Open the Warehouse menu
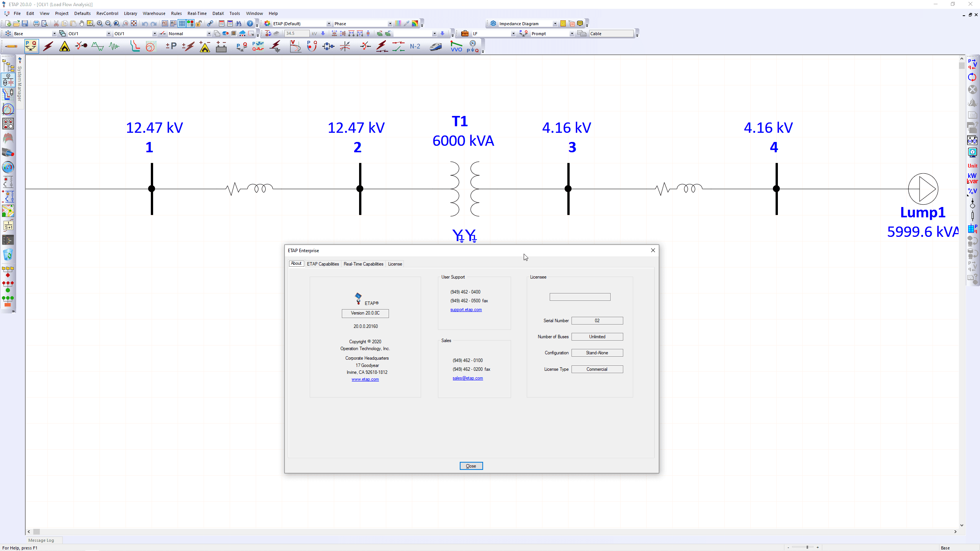 pos(154,13)
